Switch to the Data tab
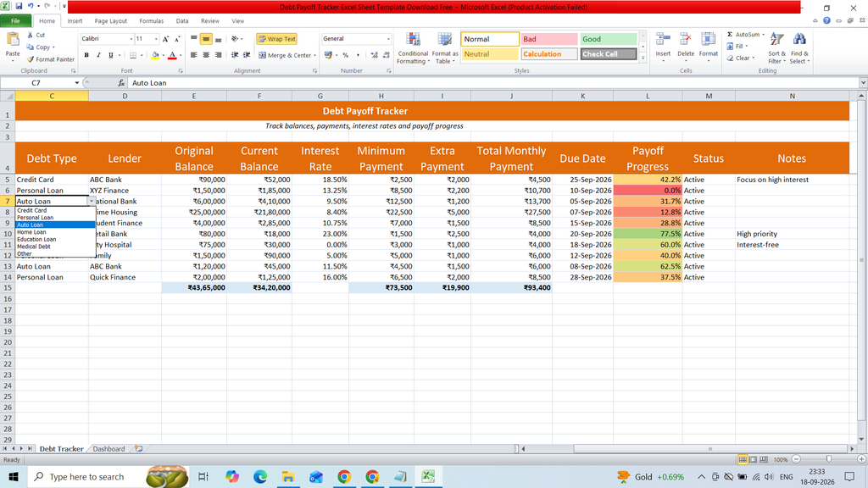 tap(182, 21)
